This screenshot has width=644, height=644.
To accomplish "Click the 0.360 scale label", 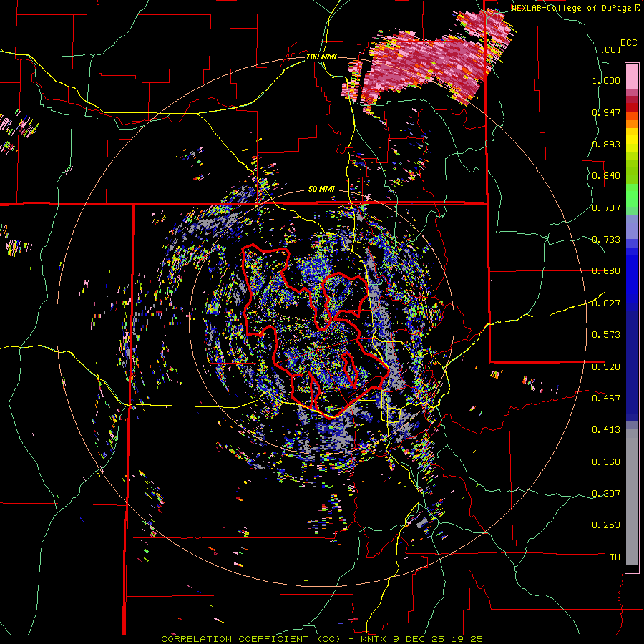I will 606,462.
